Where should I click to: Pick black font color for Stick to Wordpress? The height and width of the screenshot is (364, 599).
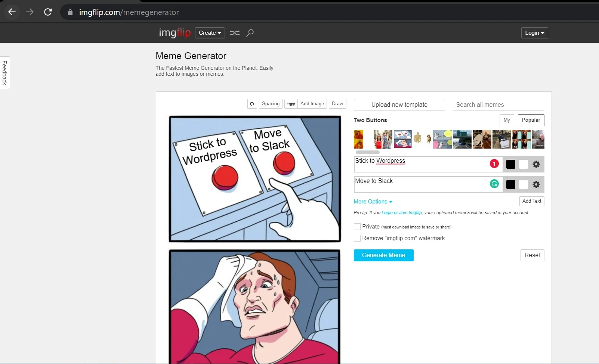pos(511,164)
